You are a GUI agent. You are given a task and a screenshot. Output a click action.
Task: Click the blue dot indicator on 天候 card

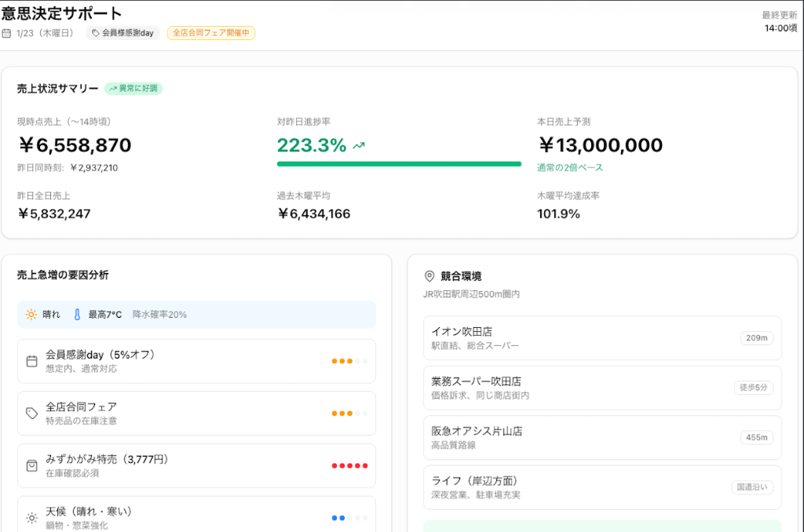(x=338, y=517)
